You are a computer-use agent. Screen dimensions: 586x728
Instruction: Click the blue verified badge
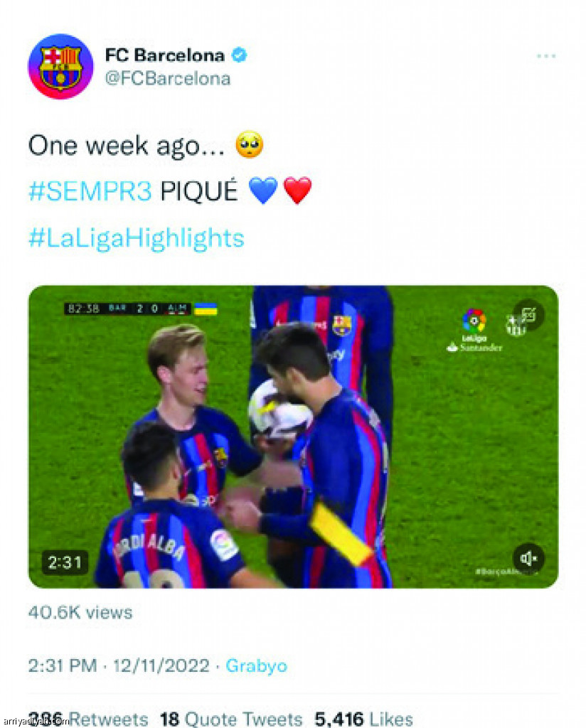pos(239,55)
